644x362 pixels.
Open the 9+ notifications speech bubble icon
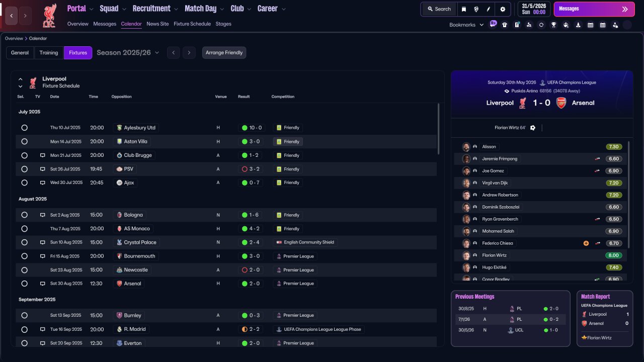(493, 24)
